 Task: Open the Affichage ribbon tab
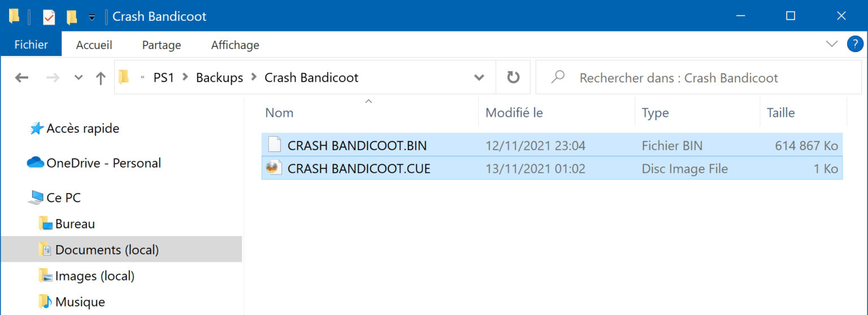click(235, 45)
